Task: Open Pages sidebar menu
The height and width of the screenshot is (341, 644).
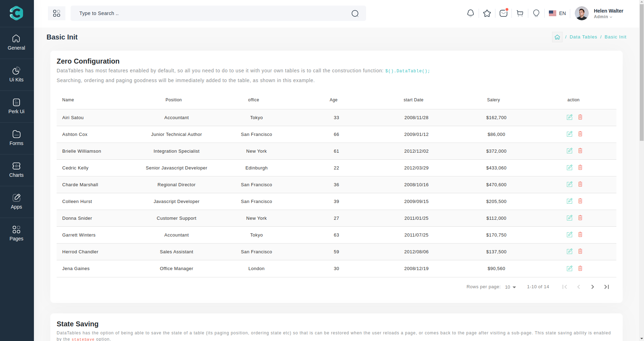Action: [x=16, y=233]
